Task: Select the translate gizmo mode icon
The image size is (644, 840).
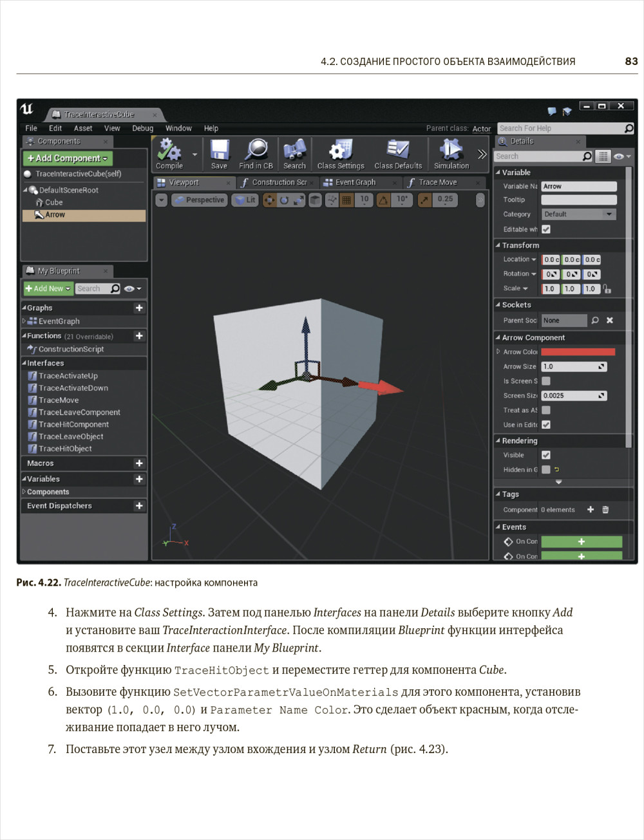Action: (270, 200)
